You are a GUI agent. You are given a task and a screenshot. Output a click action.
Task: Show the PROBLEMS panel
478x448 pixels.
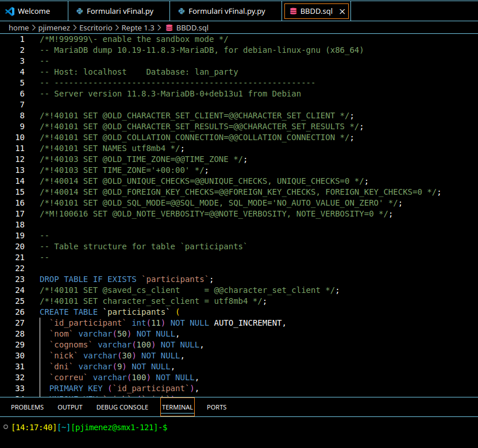27,407
